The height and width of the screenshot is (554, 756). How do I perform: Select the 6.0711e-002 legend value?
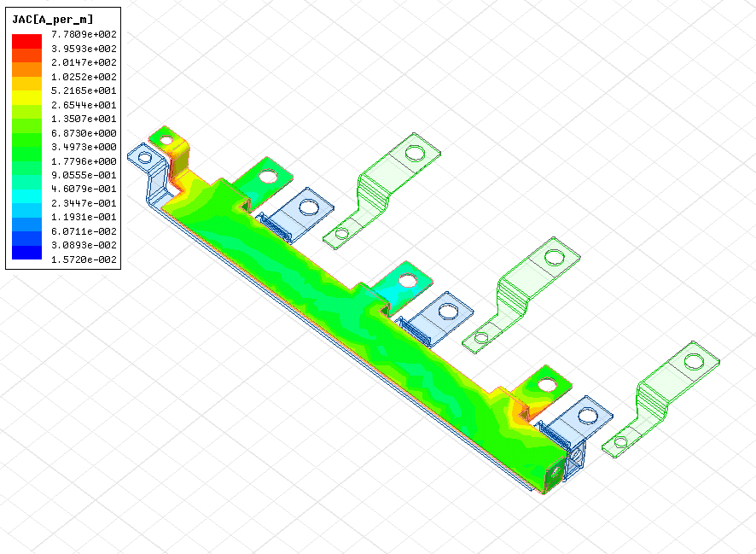tap(84, 231)
